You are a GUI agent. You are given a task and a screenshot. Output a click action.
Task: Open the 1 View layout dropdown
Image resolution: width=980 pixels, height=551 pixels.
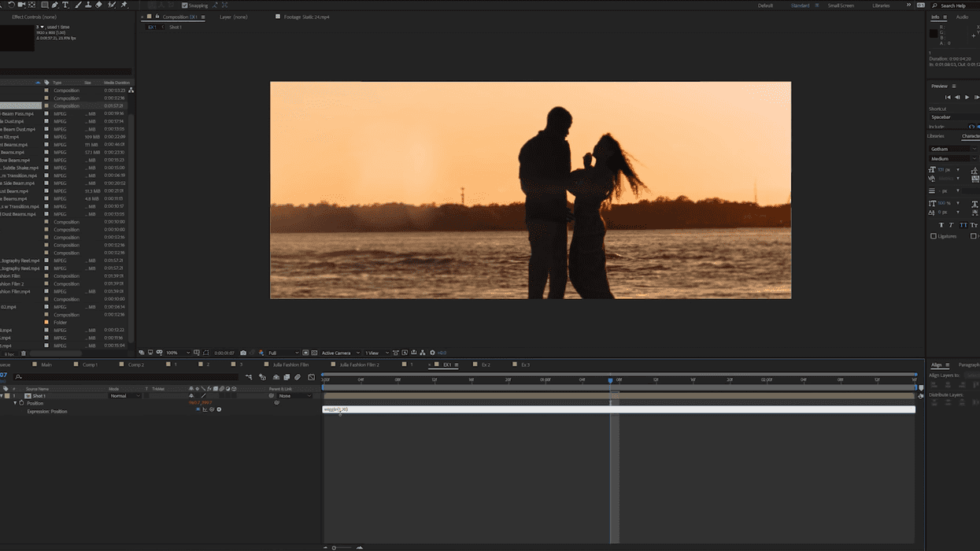click(x=376, y=353)
